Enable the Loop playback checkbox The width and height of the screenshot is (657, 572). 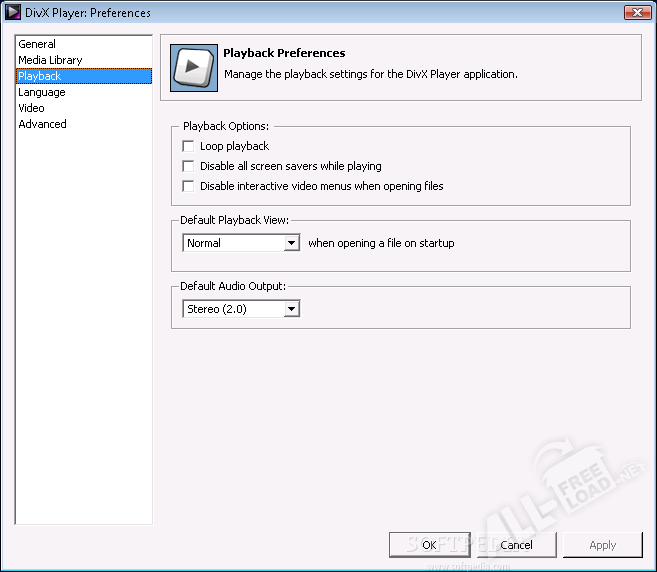click(x=188, y=146)
